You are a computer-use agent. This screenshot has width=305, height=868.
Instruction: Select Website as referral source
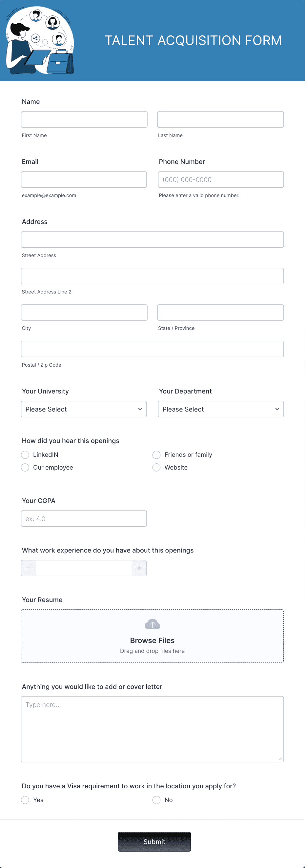pos(156,467)
